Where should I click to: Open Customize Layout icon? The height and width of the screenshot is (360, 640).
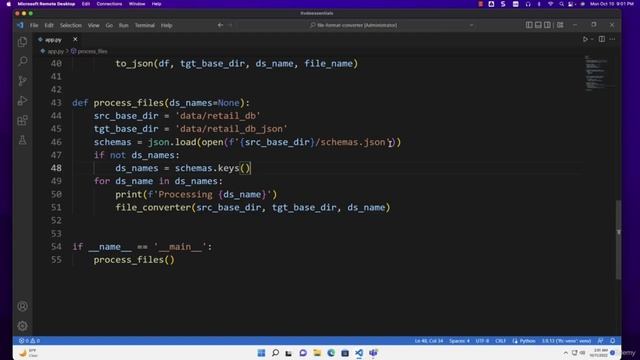(560, 25)
